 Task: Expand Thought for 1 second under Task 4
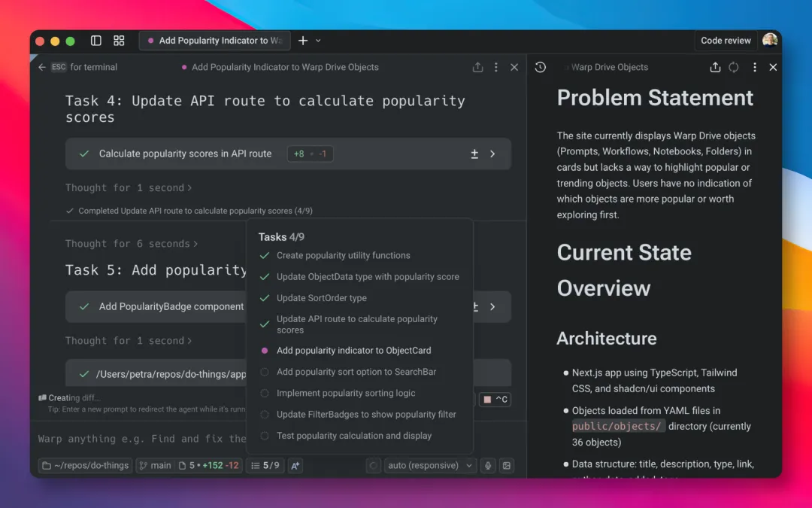[129, 187]
